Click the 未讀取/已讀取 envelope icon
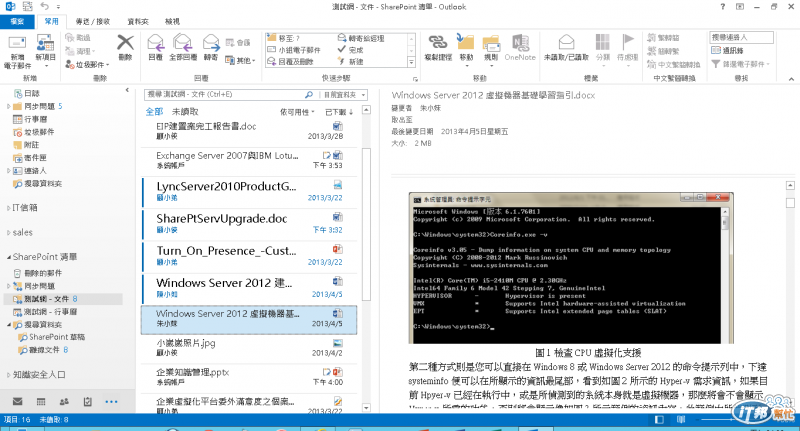800x431 pixels. pyautogui.click(x=566, y=42)
